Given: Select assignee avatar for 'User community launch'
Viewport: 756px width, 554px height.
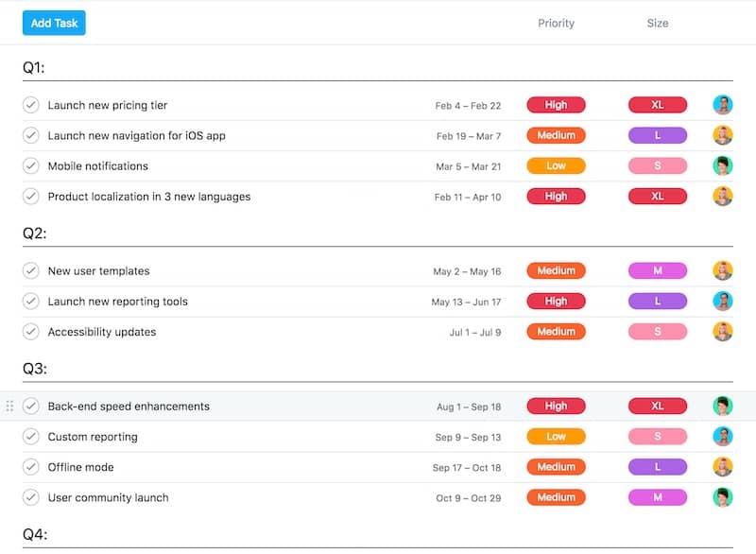Looking at the screenshot, I should (x=723, y=497).
